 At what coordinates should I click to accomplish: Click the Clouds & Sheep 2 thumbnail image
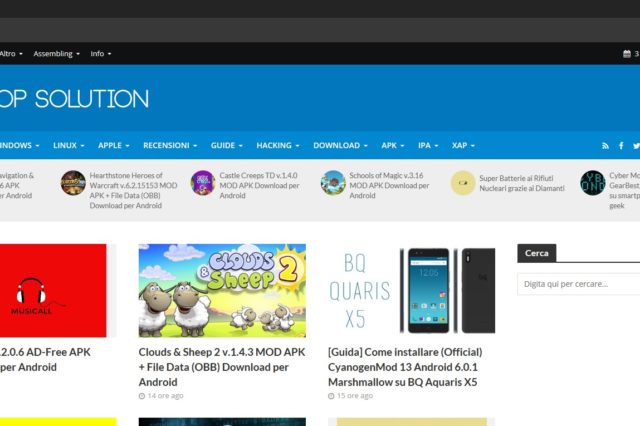click(222, 291)
